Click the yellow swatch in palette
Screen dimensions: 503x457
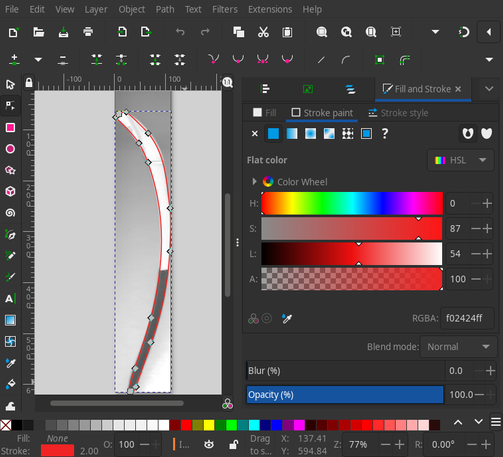[209, 425]
